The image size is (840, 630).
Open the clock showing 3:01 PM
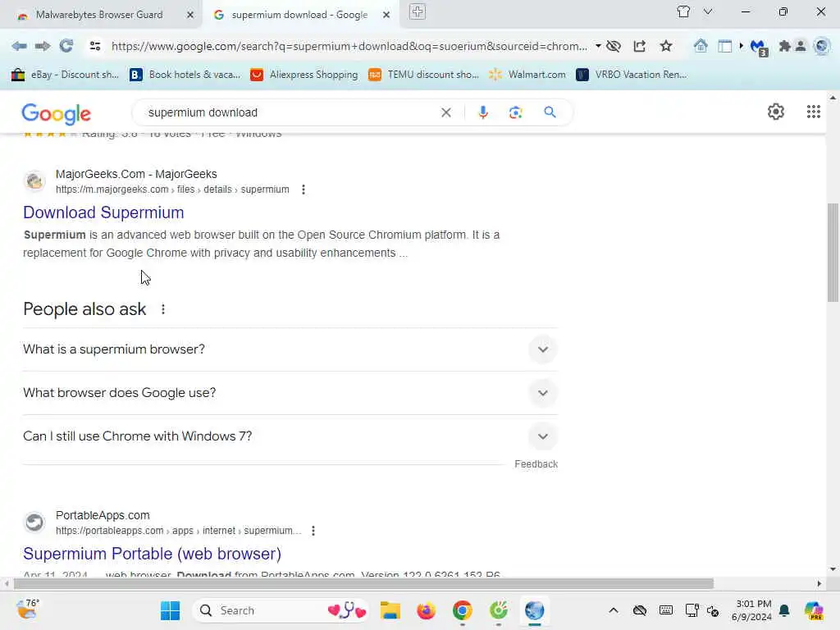coord(752,610)
